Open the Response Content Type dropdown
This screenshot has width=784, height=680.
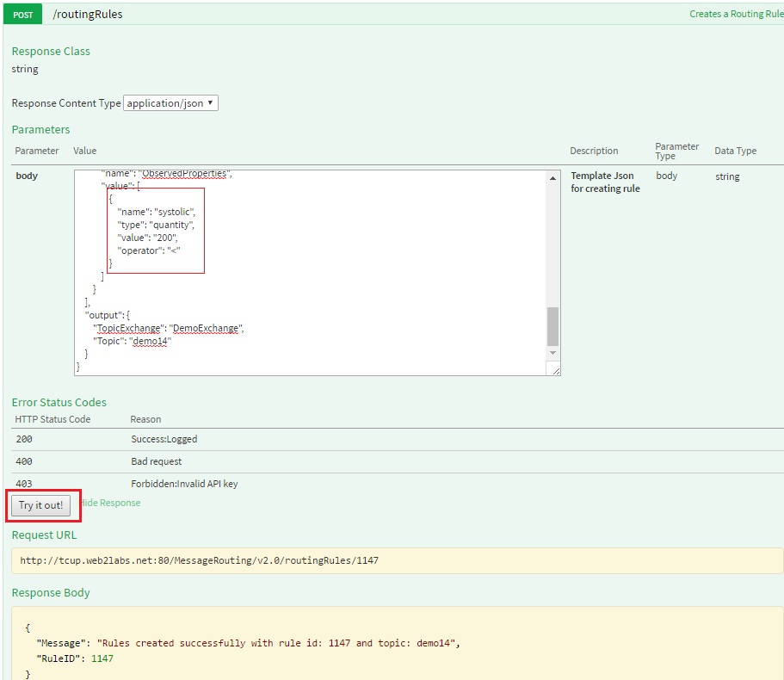pos(170,103)
